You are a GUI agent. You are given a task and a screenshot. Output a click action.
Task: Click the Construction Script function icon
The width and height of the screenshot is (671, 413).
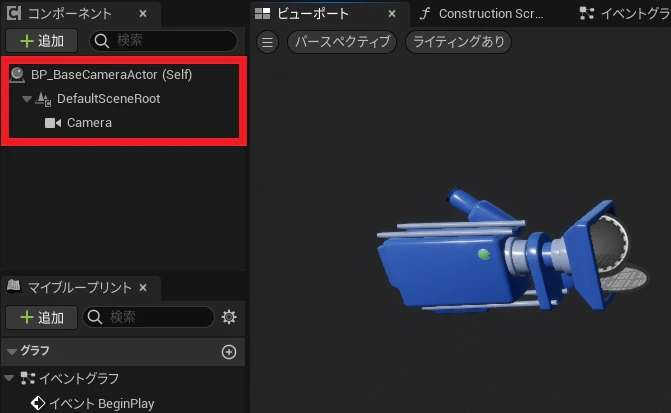424,14
